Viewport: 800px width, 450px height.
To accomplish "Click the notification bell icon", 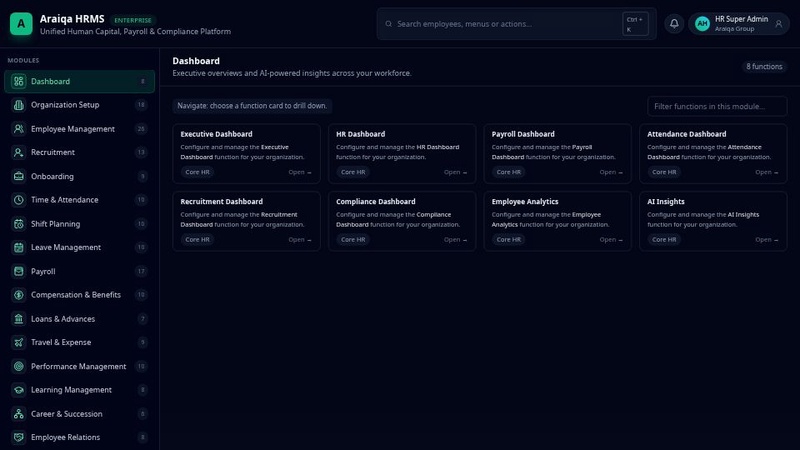I will (x=674, y=23).
